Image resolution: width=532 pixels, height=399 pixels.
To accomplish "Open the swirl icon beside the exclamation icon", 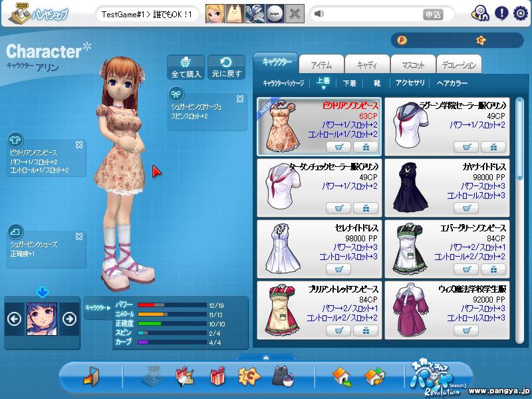I will [x=480, y=13].
